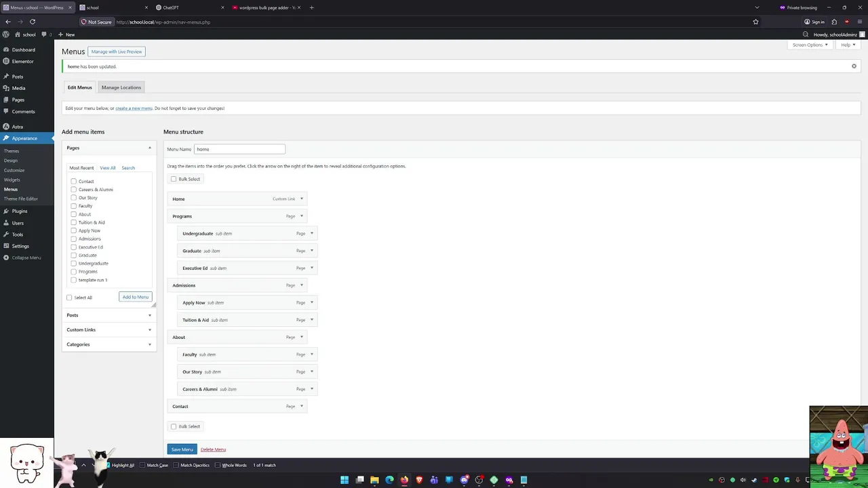
Task: Expand the Posts accordion panel
Action: click(108, 315)
